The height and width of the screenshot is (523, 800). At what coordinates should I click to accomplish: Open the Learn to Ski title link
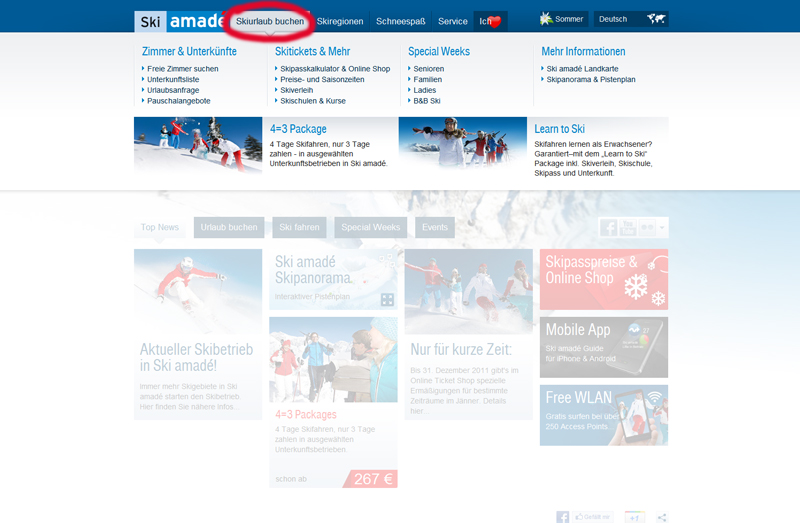pyautogui.click(x=559, y=129)
